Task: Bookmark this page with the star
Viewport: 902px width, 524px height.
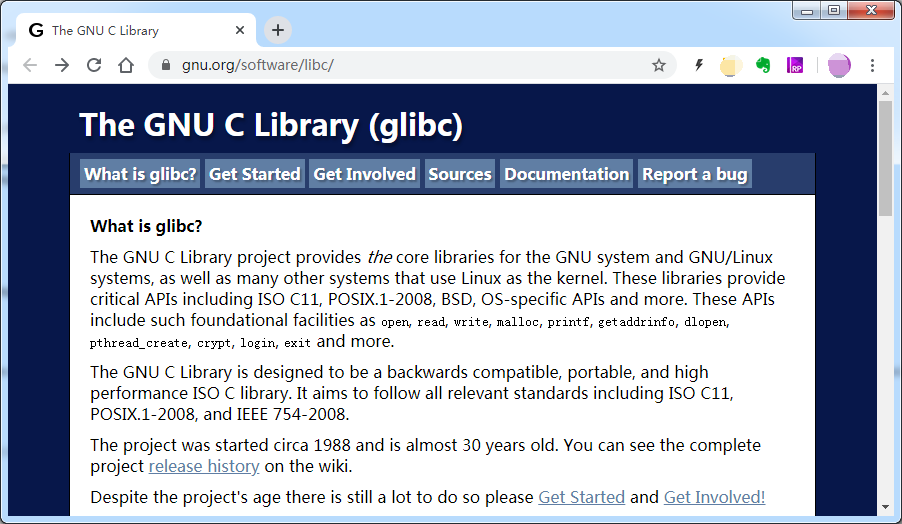Action: coord(659,65)
